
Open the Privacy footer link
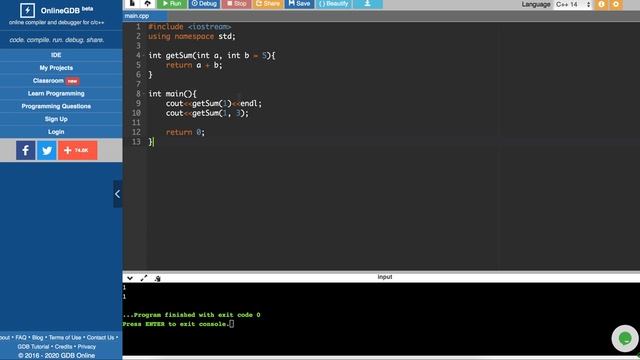click(x=87, y=347)
